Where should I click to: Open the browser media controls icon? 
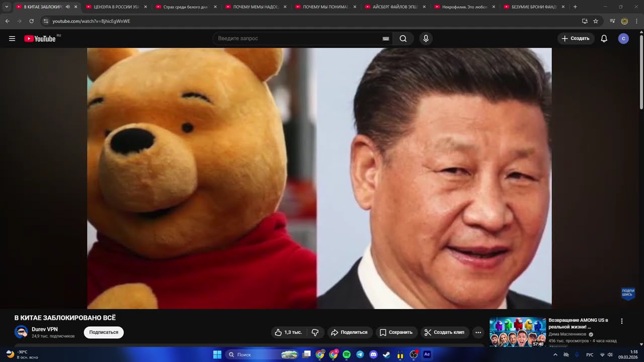tap(612, 21)
